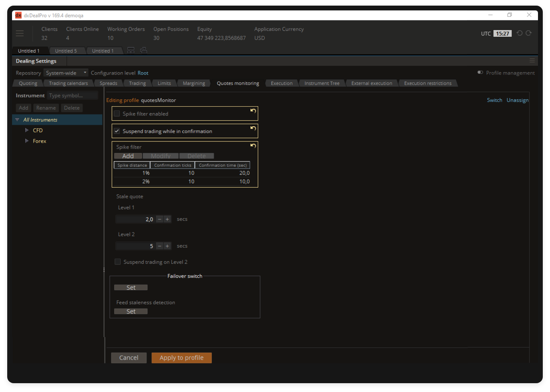Screen dimensions: 550x392
Task: Enable the Spike filter enabled checkbox
Action: pos(117,114)
